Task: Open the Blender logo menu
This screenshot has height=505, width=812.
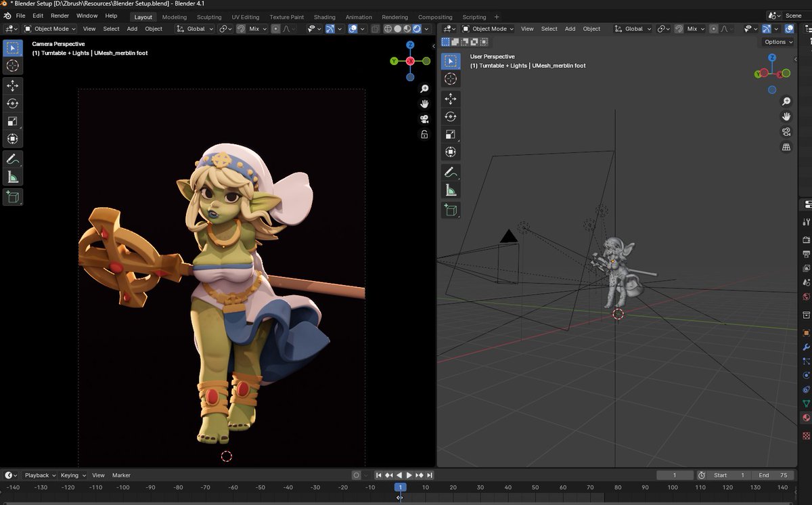Action: pyautogui.click(x=7, y=16)
